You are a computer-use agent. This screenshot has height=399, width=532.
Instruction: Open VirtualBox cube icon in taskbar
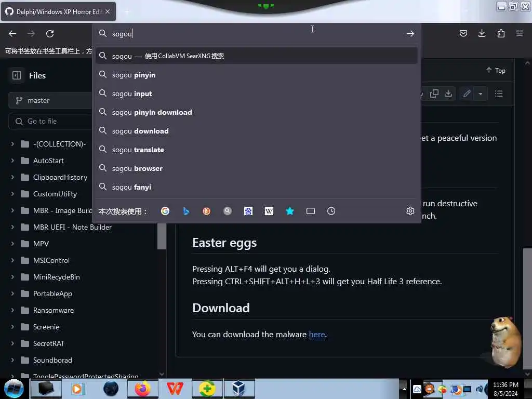point(239,389)
